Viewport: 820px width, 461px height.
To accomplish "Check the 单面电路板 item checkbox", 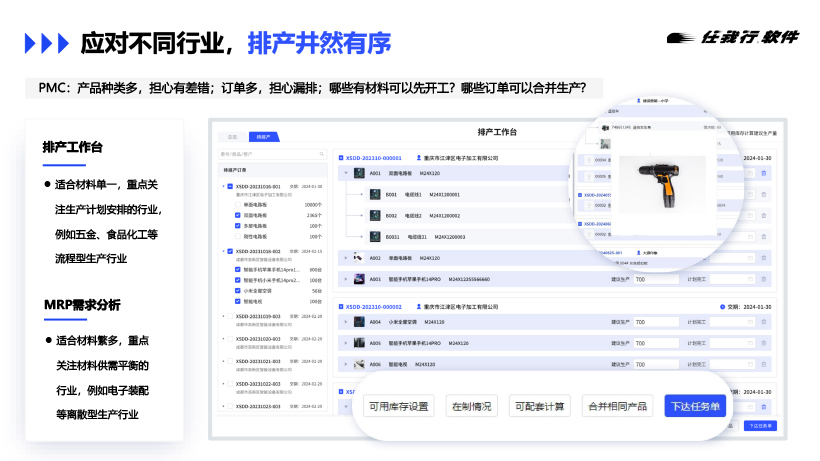I will point(238,204).
